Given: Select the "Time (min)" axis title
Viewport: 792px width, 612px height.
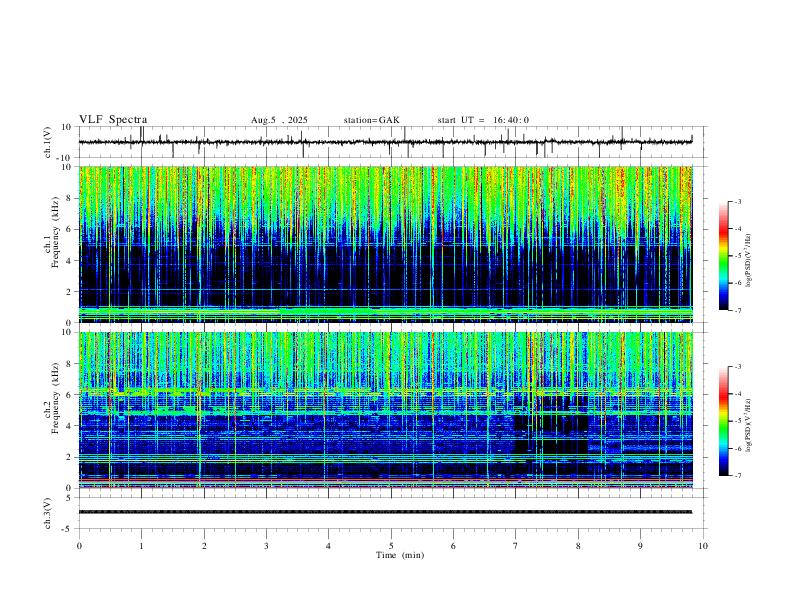Looking at the screenshot, I should pos(400,555).
